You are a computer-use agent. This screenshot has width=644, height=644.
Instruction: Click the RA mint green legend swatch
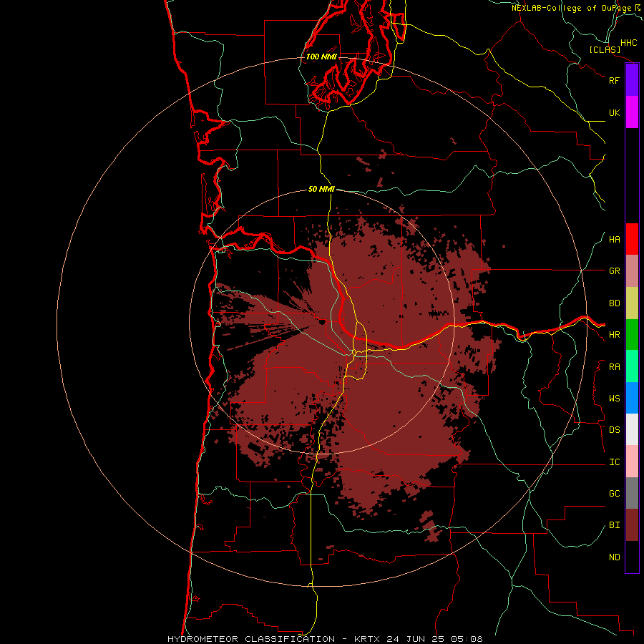tap(632, 366)
